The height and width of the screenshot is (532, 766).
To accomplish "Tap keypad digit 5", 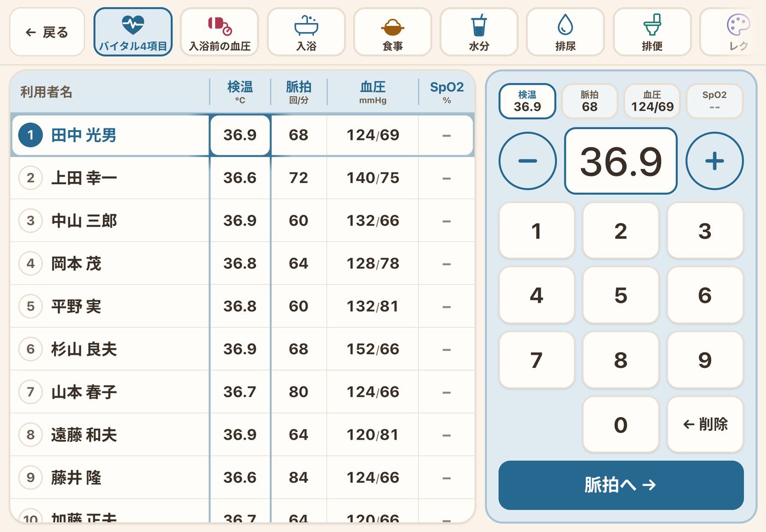I will (x=620, y=295).
